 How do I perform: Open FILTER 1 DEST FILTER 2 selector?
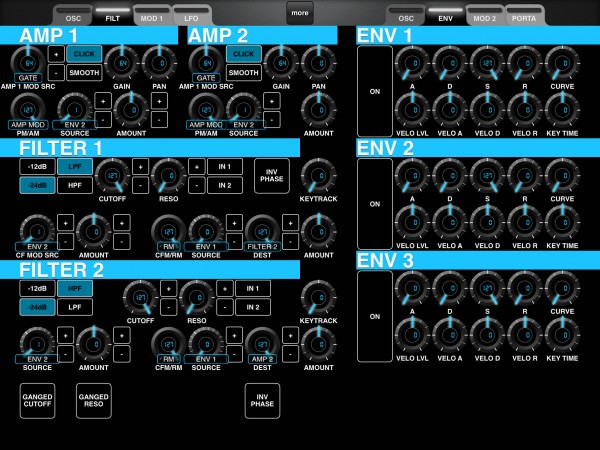[262, 246]
